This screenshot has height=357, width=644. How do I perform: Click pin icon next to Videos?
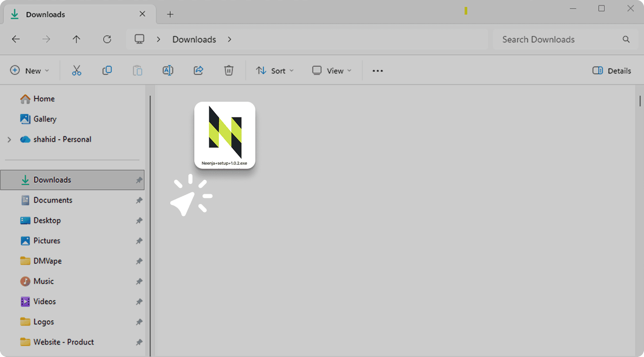[x=139, y=302]
